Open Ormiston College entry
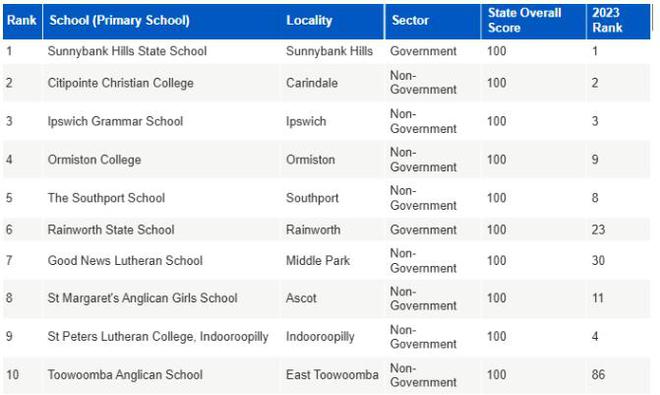Screen dimensions: 660x395 94,160
